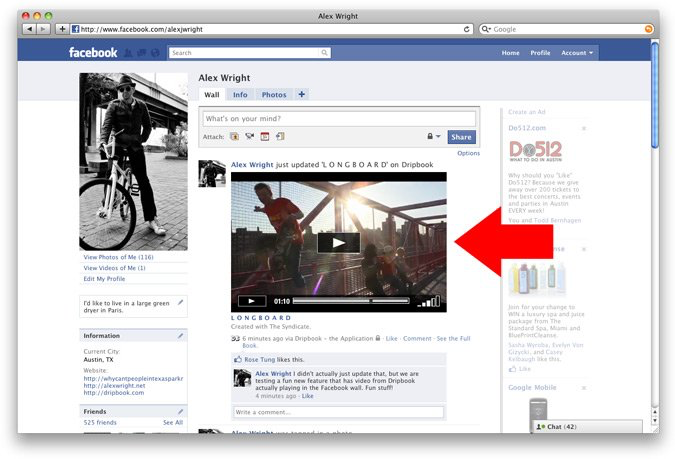This screenshot has width=675, height=459.
Task: Close the Do512.com ad
Action: pyautogui.click(x=584, y=128)
